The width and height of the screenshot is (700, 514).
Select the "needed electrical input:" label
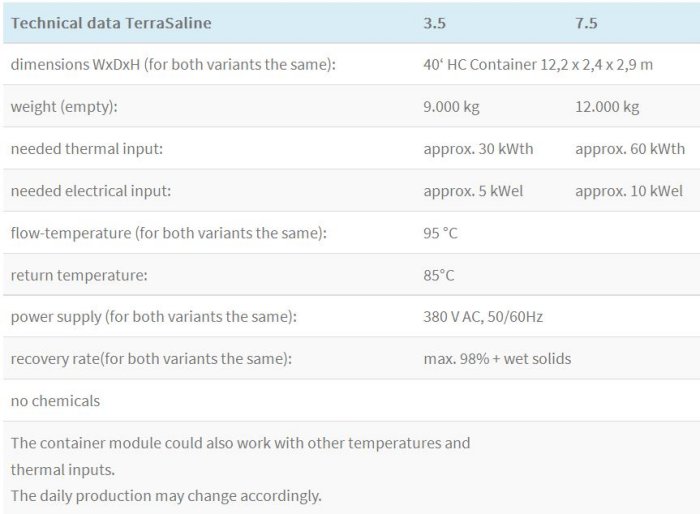pos(91,190)
